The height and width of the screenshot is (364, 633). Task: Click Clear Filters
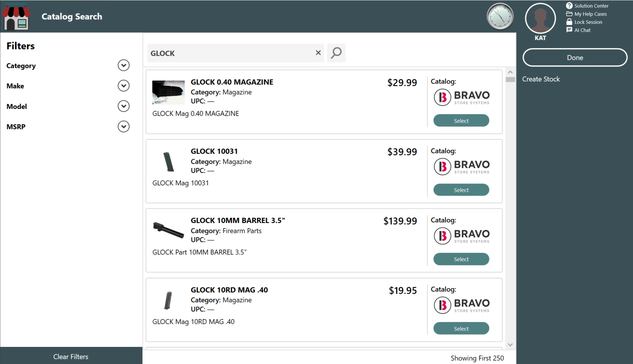click(x=71, y=356)
